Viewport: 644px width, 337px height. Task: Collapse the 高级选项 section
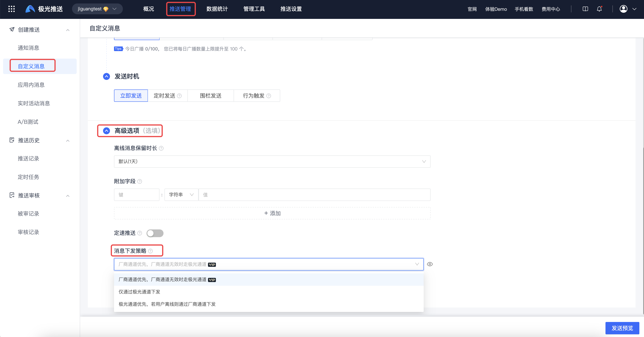(x=106, y=131)
